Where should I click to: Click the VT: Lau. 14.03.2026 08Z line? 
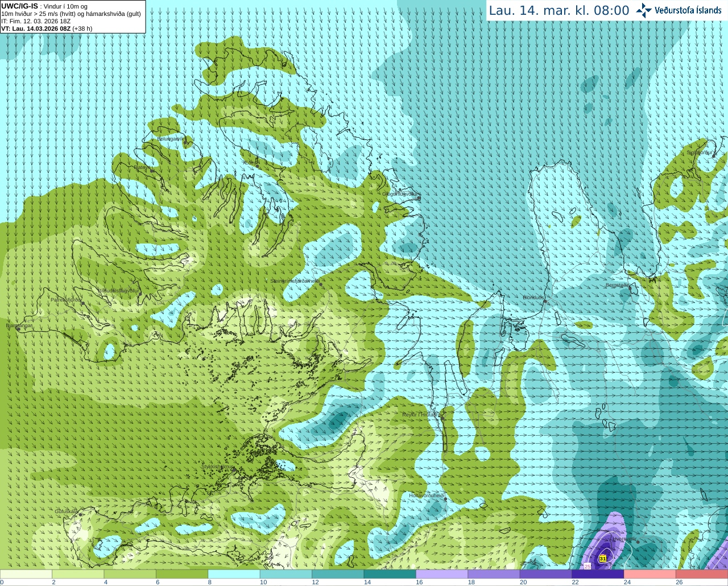[47, 28]
